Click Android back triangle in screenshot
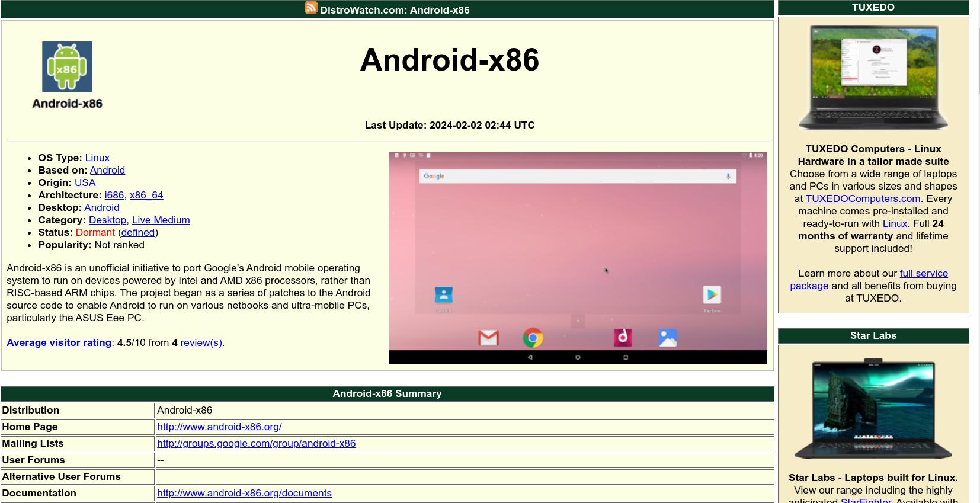The image size is (980, 503). pos(530,357)
